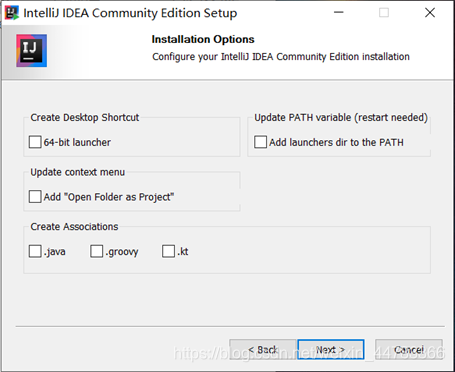Click the Create Desktop Shortcut label
The image size is (455, 372).
tap(85, 117)
